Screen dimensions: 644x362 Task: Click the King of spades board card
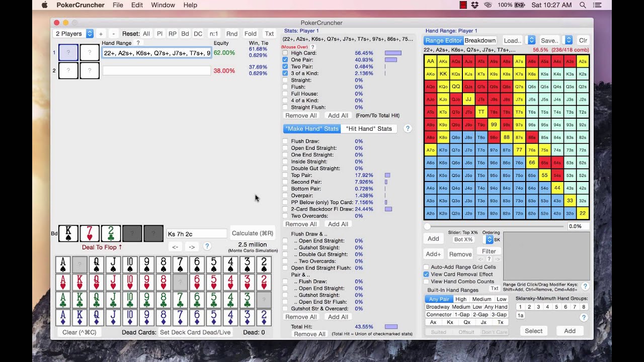point(68,233)
